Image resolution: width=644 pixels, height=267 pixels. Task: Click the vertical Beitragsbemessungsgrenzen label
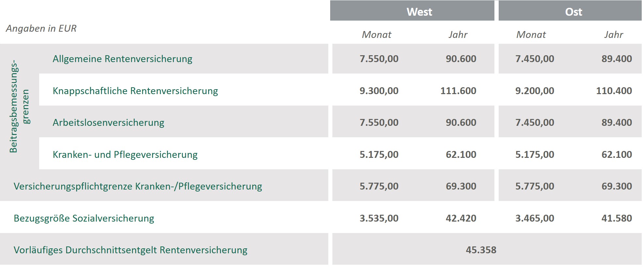click(x=19, y=106)
